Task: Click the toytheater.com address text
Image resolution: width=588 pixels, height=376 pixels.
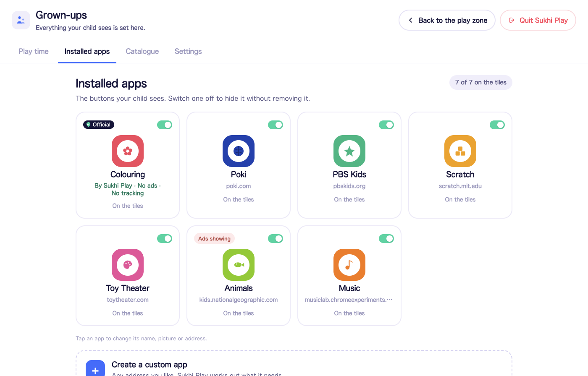Action: pyautogui.click(x=128, y=300)
